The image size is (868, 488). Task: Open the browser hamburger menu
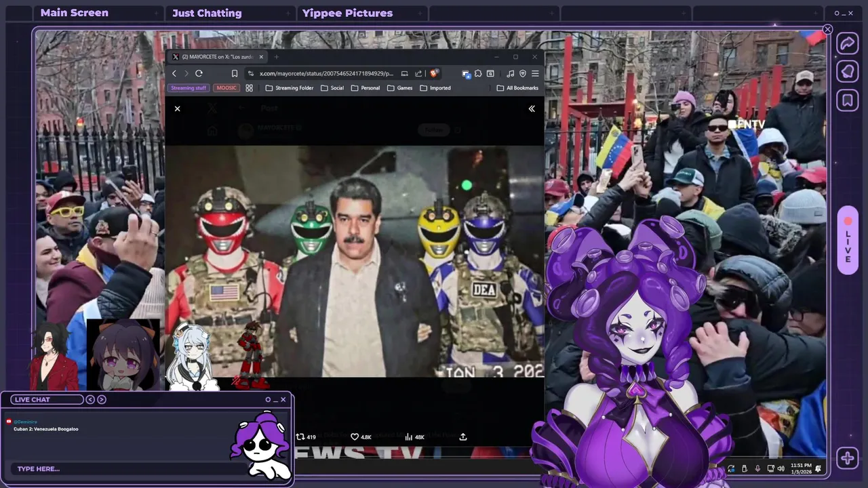(x=535, y=73)
